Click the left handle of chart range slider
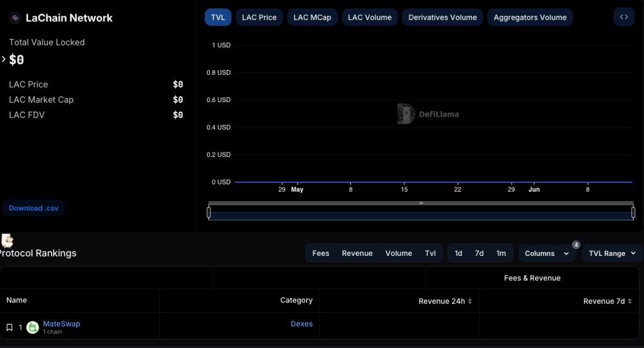 click(x=209, y=212)
